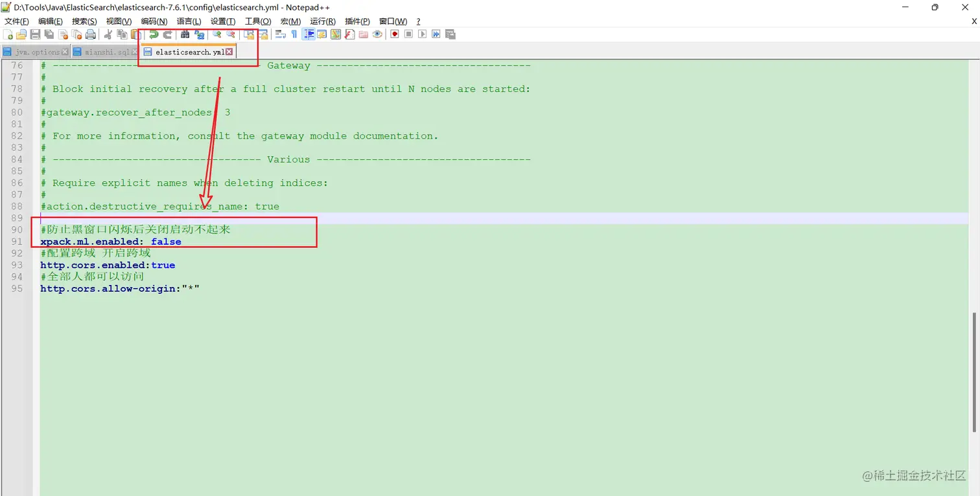Click the Zoom Out magnifier icon
This screenshot has height=496, width=980.
click(x=231, y=34)
